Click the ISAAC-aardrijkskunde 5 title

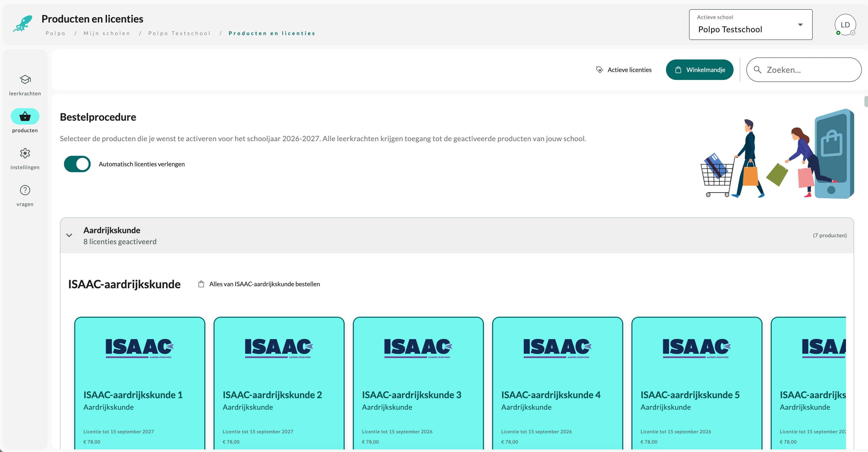[x=690, y=395]
